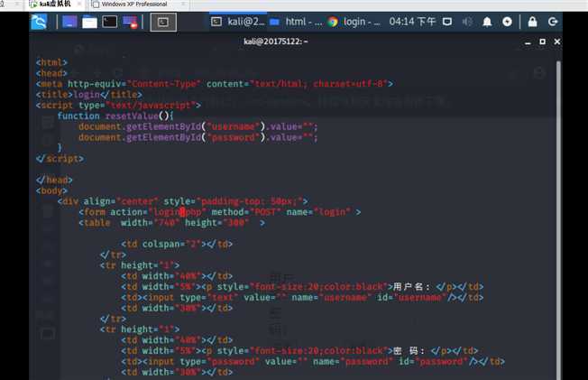Click the <html> tag line
The height and width of the screenshot is (380, 588).
51,62
